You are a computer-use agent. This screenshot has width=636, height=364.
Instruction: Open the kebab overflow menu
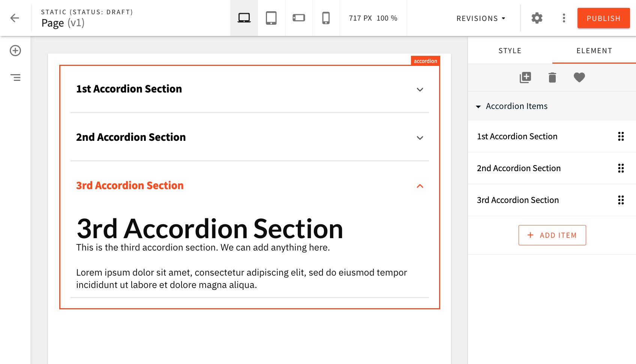click(x=564, y=18)
